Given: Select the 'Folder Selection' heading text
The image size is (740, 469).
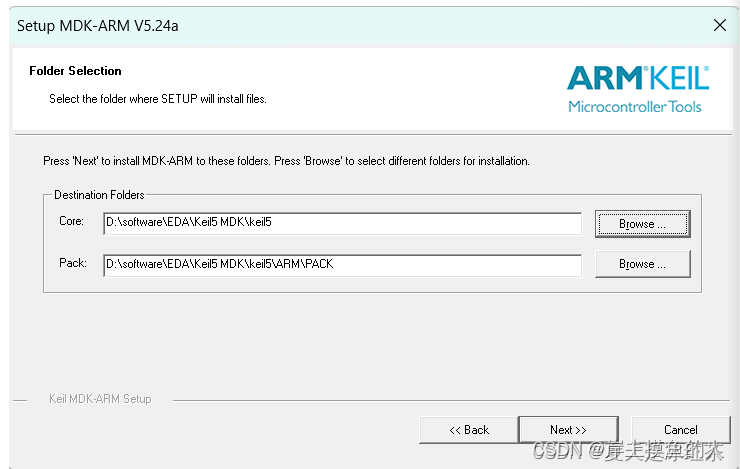Looking at the screenshot, I should [75, 71].
